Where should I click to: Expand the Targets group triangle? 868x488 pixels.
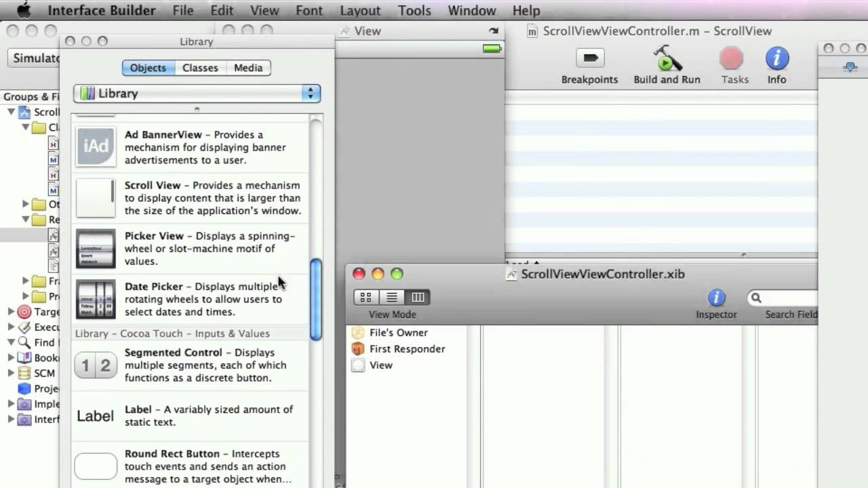click(x=11, y=312)
